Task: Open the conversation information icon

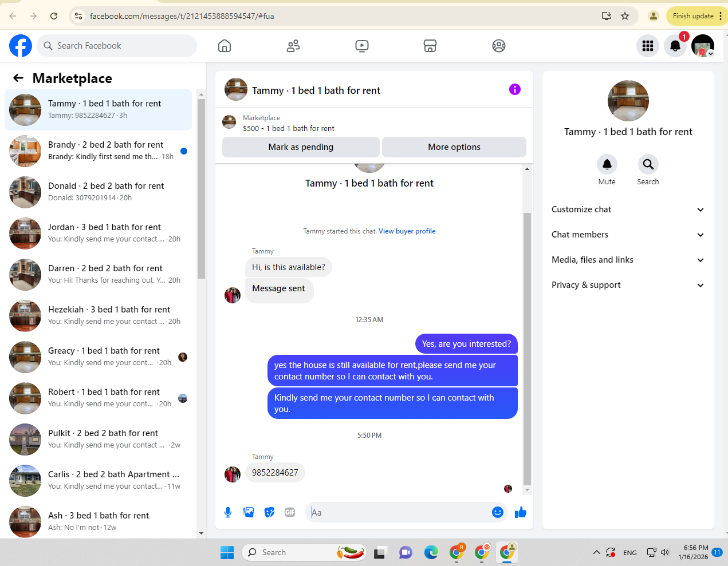Action: 515,89
